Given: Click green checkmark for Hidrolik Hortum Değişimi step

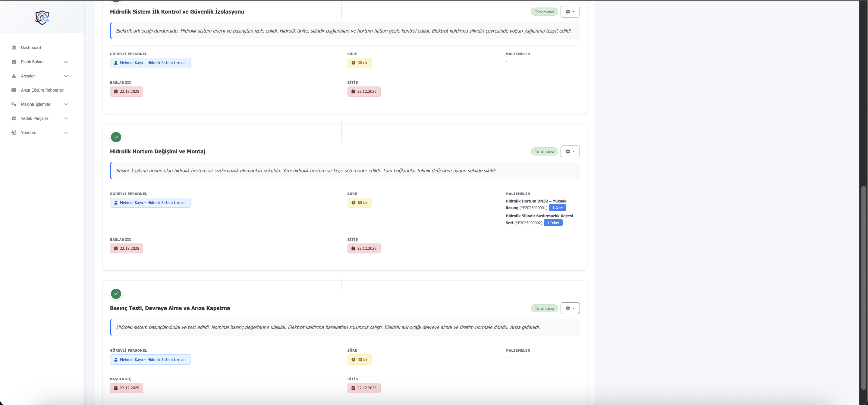Looking at the screenshot, I should click(116, 137).
